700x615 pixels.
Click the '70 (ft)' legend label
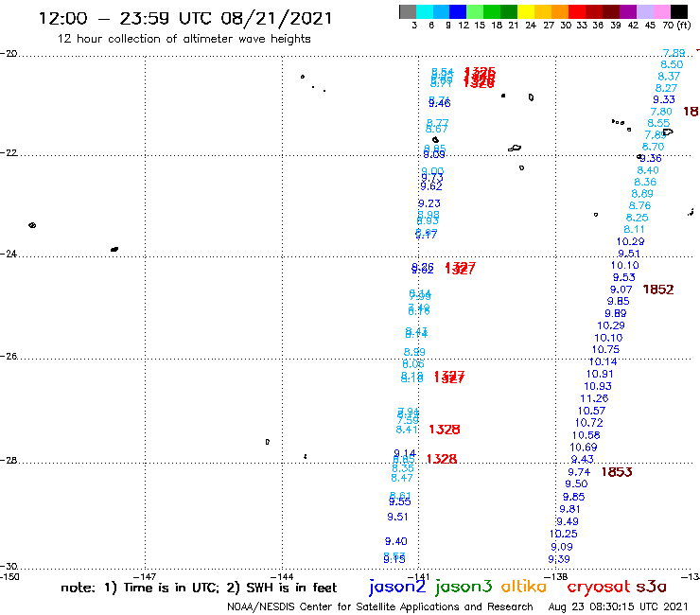(x=676, y=26)
